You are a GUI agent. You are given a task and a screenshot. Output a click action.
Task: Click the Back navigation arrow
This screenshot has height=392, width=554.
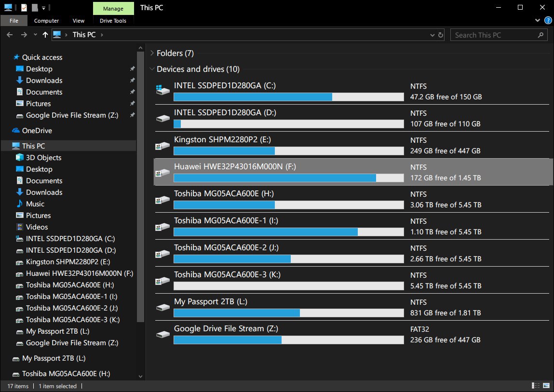[x=10, y=35]
